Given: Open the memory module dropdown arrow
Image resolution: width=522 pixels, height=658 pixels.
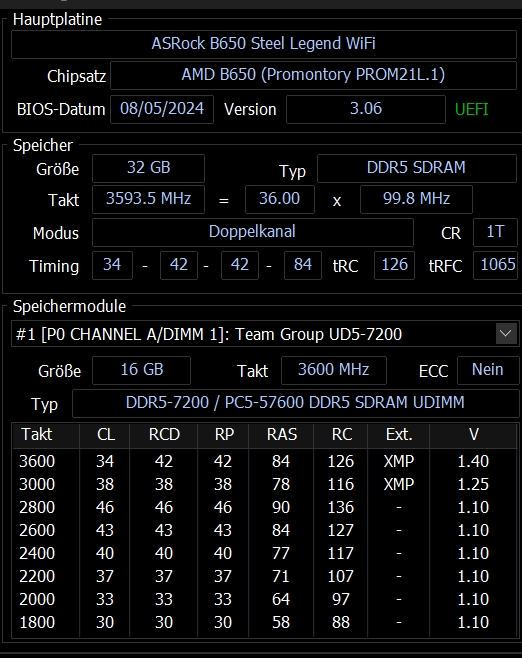Looking at the screenshot, I should click(x=506, y=334).
